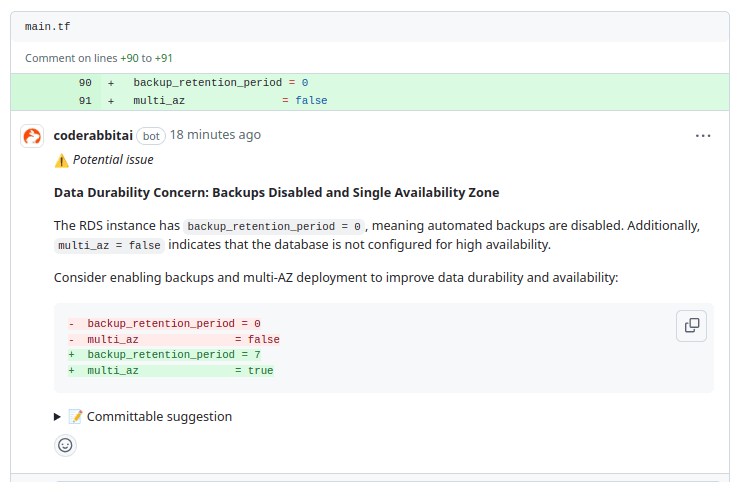Click the added line "backup_retention_period = 7"
This screenshot has width=739, height=482.
click(x=173, y=354)
